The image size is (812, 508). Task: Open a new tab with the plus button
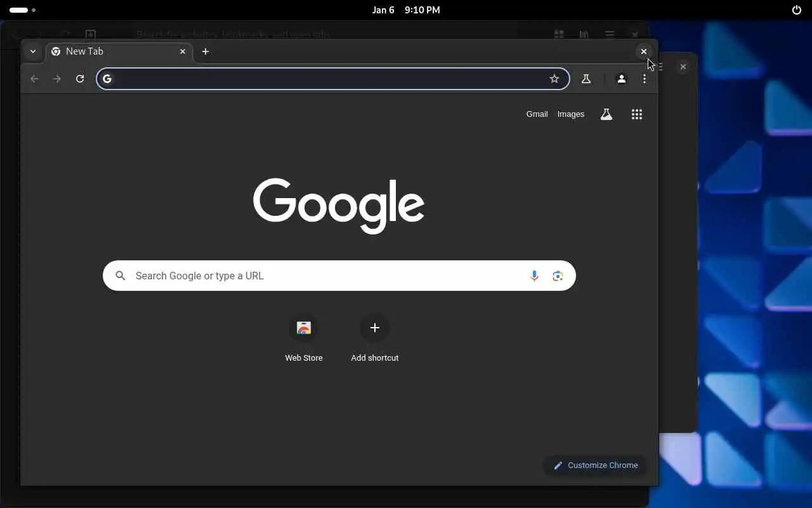206,51
